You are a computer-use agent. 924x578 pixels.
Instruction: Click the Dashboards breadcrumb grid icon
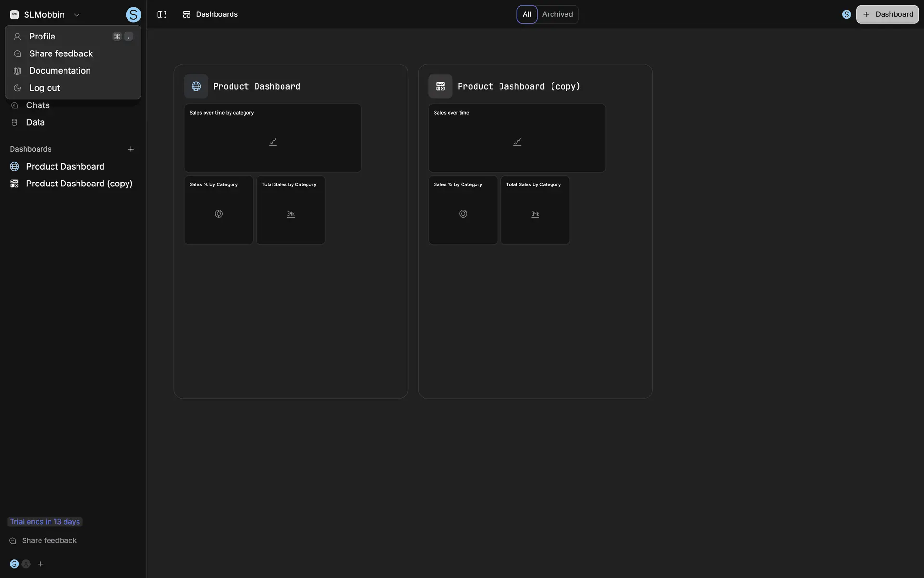pos(187,14)
